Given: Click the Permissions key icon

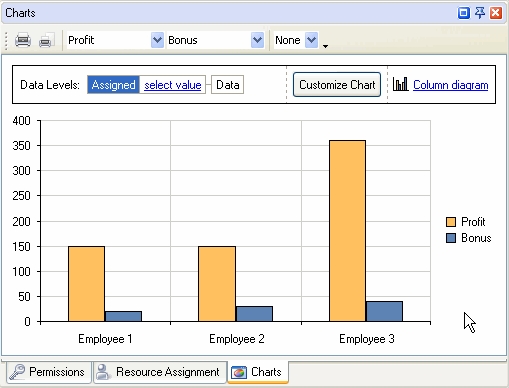Looking at the screenshot, I should [x=17, y=372].
